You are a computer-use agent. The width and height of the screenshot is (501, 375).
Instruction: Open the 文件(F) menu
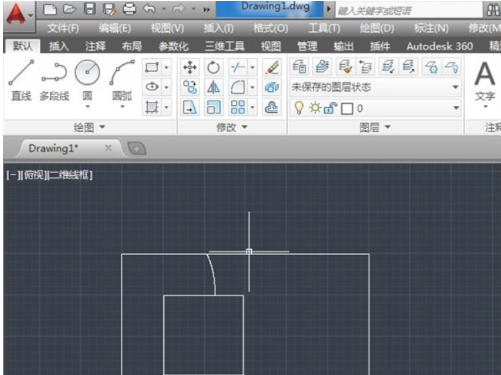(63, 29)
